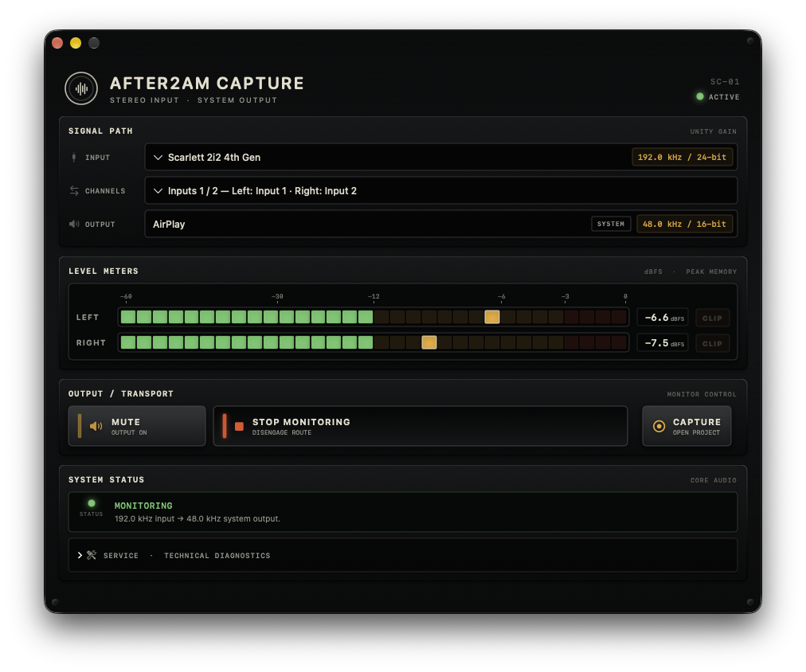
Task: Click the wrench tools icon beside SERVICE
Action: (92, 555)
